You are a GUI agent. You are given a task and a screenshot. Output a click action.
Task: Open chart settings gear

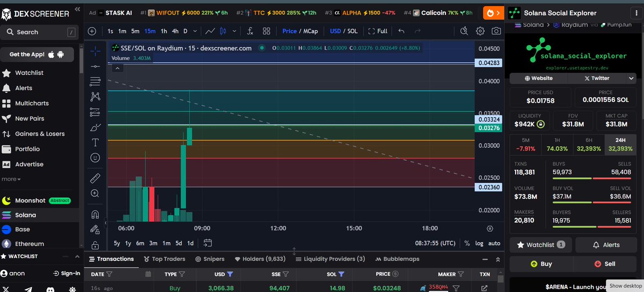click(x=480, y=31)
